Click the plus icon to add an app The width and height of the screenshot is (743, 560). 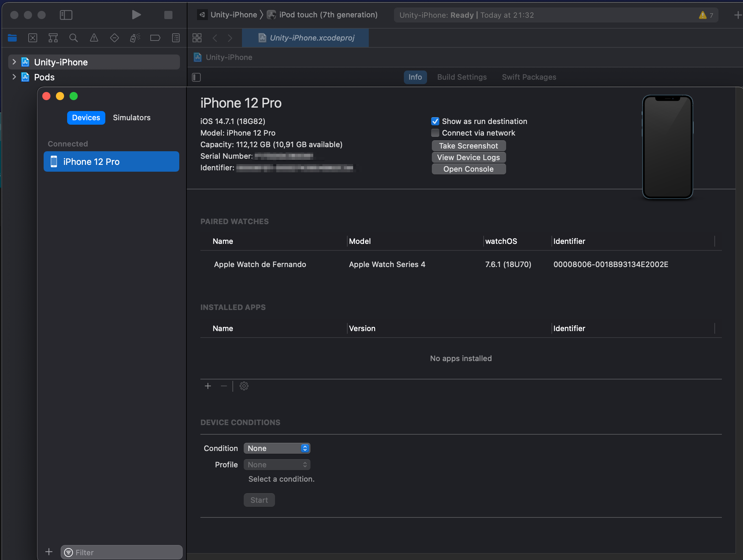pos(208,386)
